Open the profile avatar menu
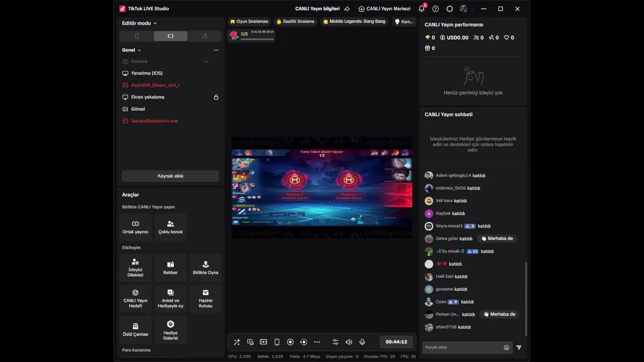Screen dimensions: 644x362 point(463,9)
